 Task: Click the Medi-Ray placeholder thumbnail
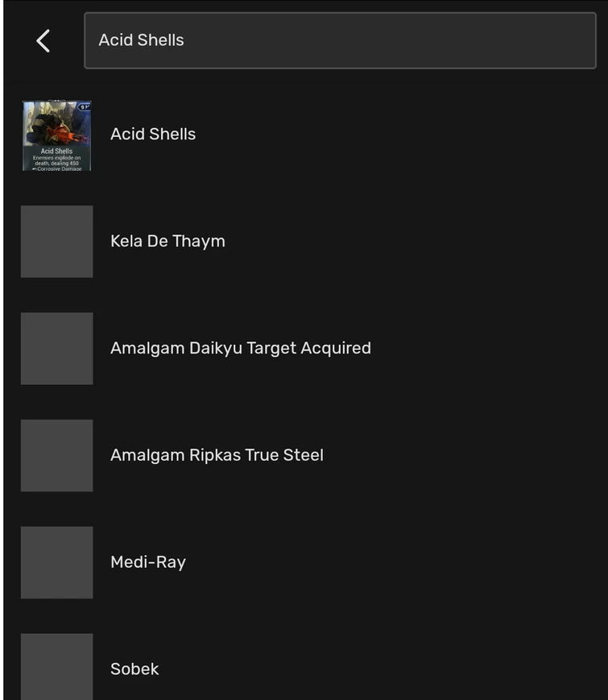tap(56, 563)
